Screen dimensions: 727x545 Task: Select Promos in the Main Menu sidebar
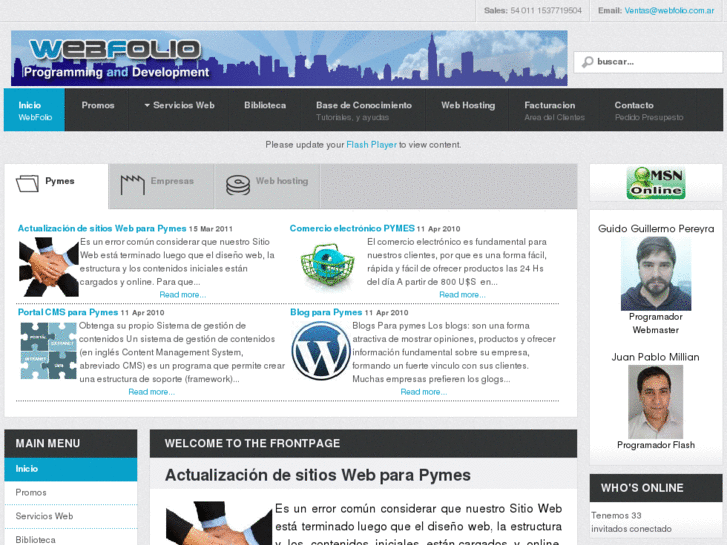point(71,493)
